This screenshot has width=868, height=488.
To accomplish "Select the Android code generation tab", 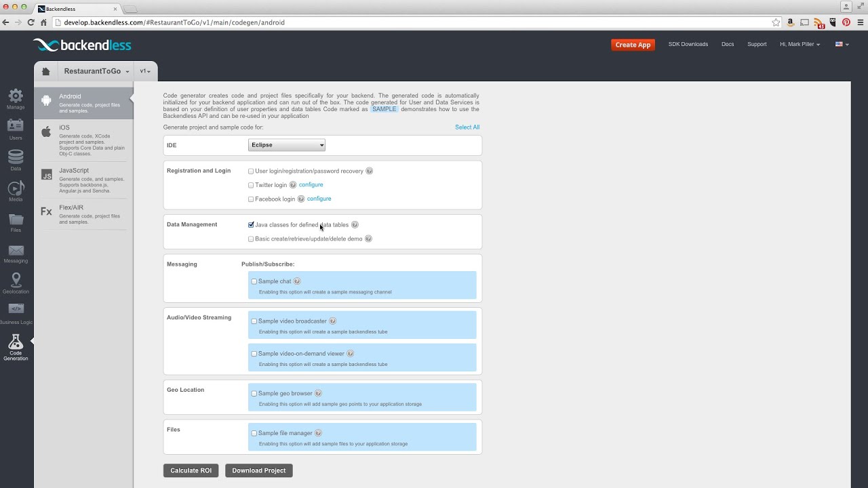I will (84, 103).
